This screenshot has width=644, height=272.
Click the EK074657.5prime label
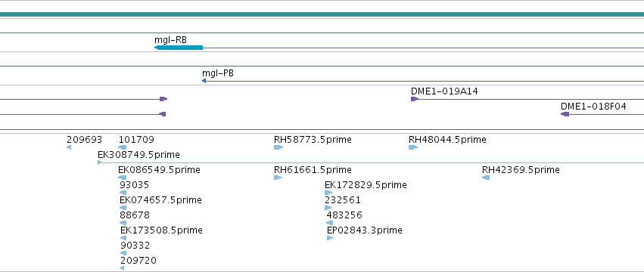[x=161, y=200]
